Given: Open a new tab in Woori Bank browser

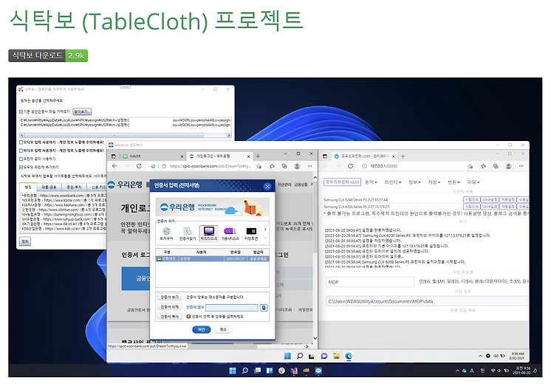Looking at the screenshot, I should [x=258, y=156].
